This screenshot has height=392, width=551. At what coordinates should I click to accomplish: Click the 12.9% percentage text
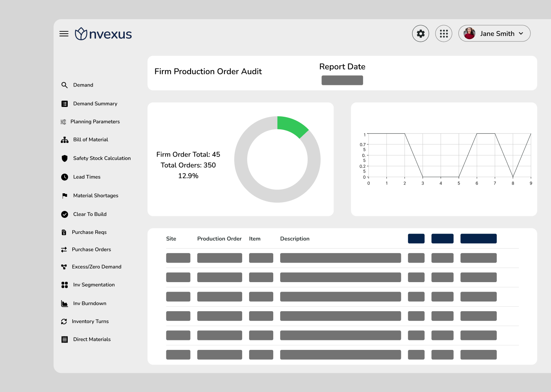point(188,176)
